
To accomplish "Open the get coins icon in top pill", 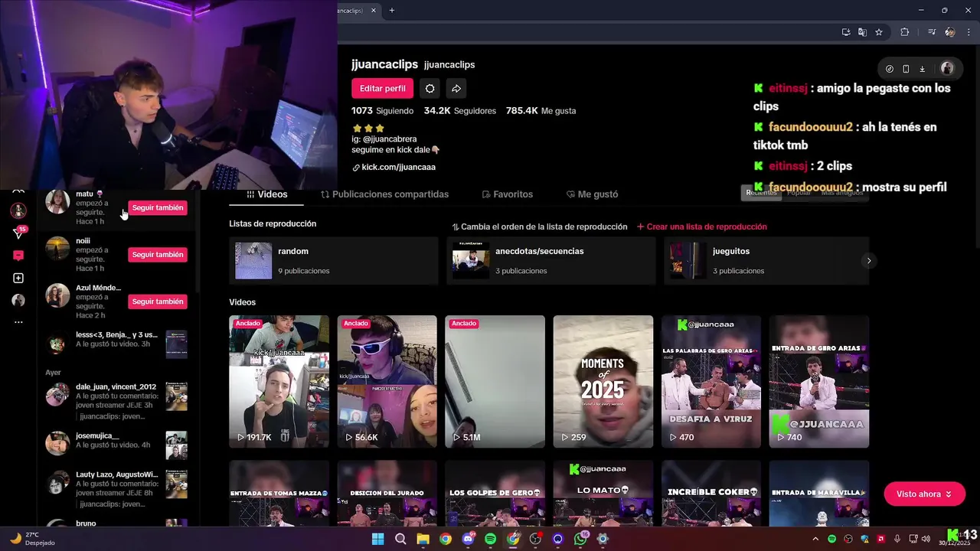I will click(889, 69).
